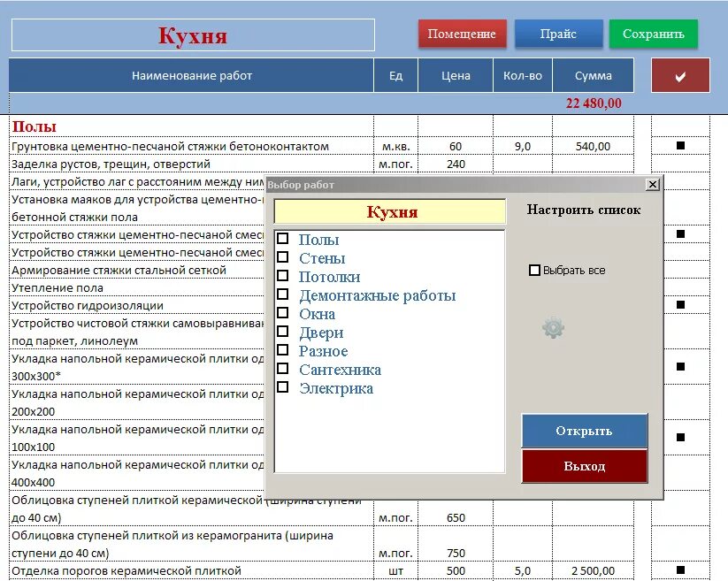Viewport: 728px width, 581px height.
Task: Click the price cell 240
Action: pos(456,164)
